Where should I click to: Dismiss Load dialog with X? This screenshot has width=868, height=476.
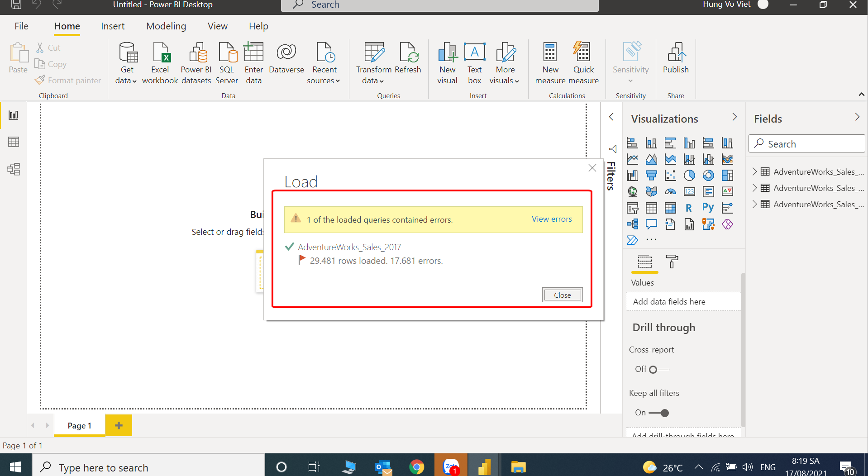[x=592, y=168]
